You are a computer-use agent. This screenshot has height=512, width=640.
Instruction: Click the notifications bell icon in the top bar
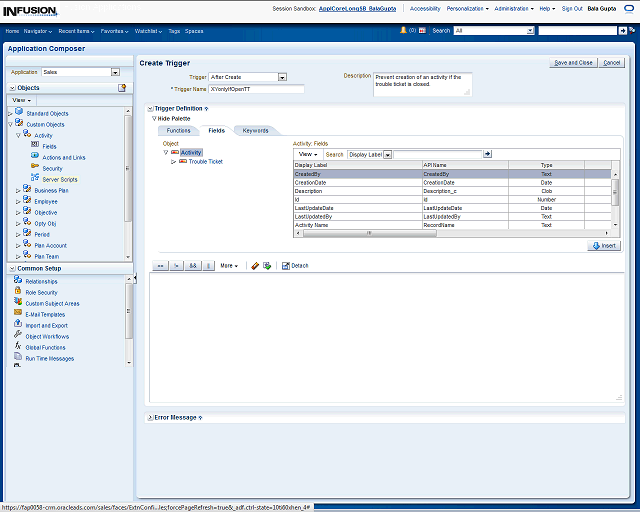click(403, 31)
